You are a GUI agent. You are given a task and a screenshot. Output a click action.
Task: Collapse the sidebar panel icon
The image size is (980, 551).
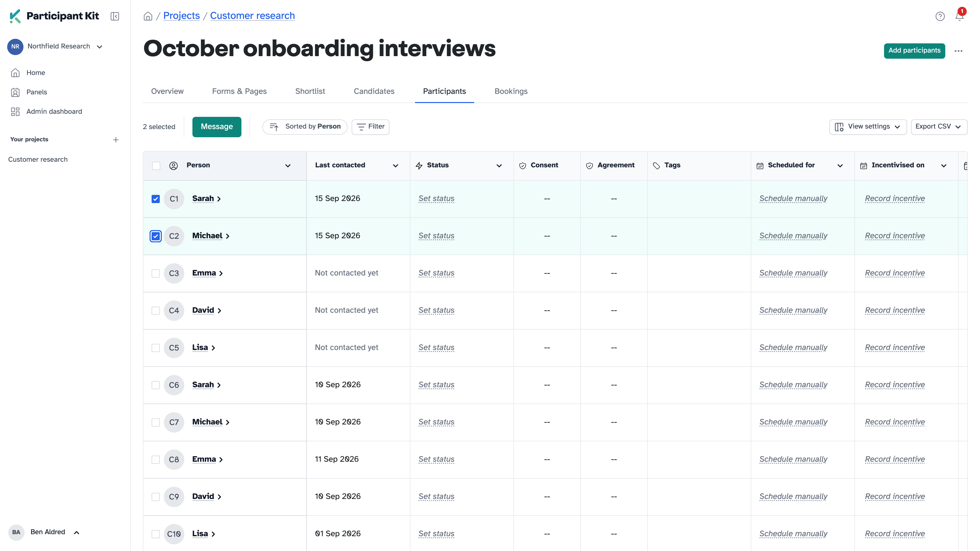coord(115,16)
